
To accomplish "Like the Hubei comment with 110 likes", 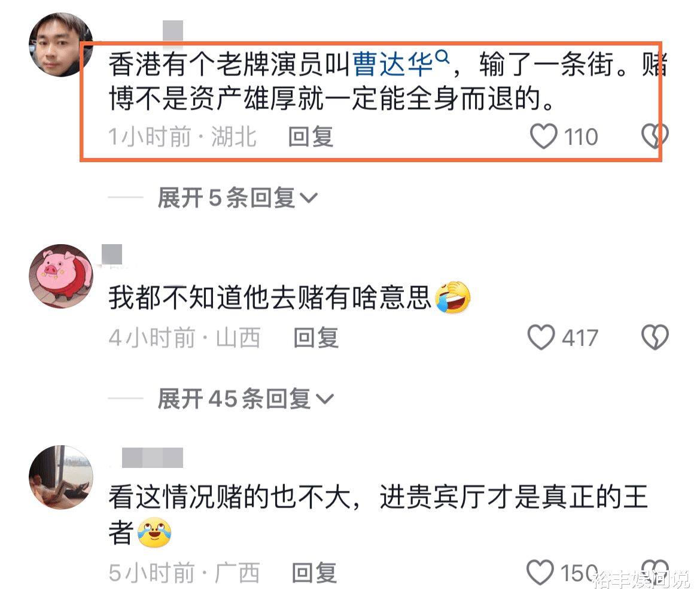I will 543,136.
